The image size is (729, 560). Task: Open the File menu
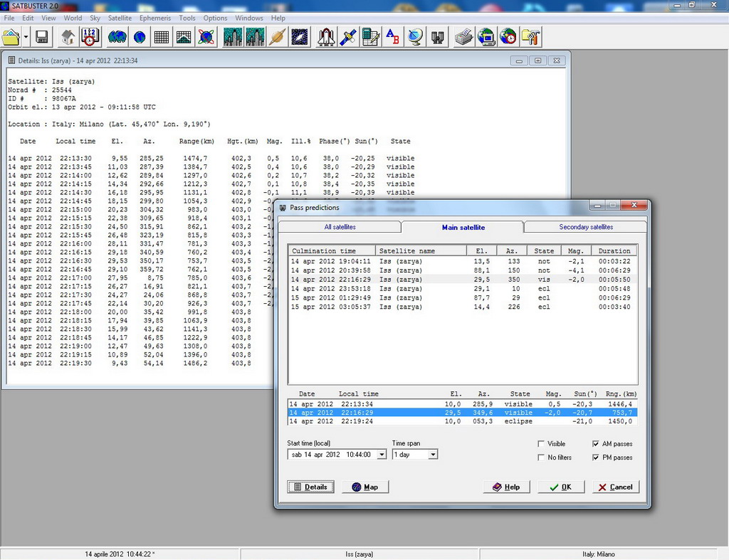point(9,18)
